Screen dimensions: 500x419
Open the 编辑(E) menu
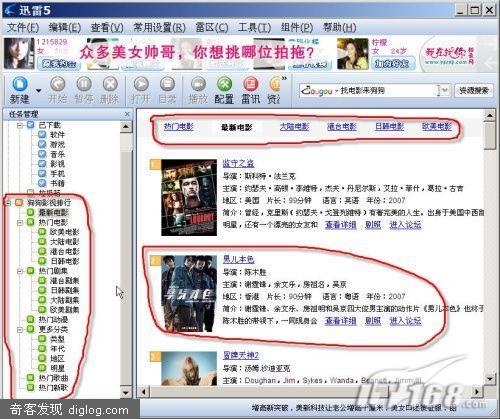coord(65,27)
